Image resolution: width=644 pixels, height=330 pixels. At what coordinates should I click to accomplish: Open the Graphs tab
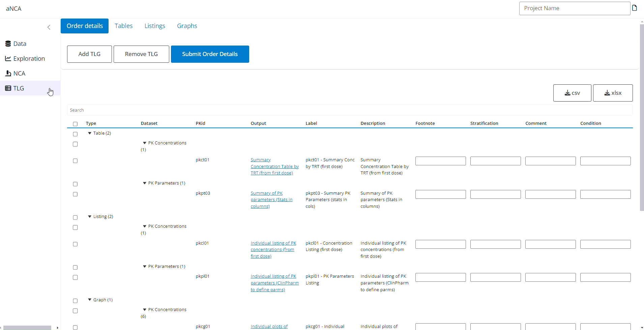click(187, 26)
